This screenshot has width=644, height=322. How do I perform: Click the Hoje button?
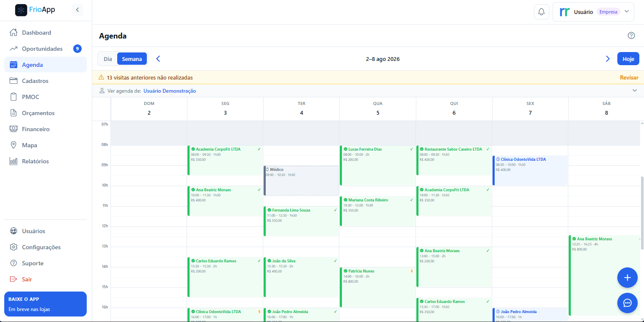coord(628,59)
